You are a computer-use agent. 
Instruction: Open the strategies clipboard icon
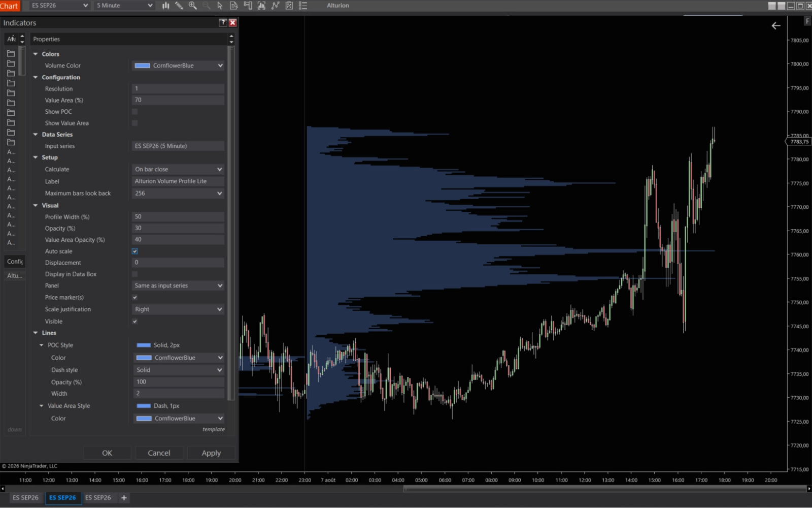289,6
